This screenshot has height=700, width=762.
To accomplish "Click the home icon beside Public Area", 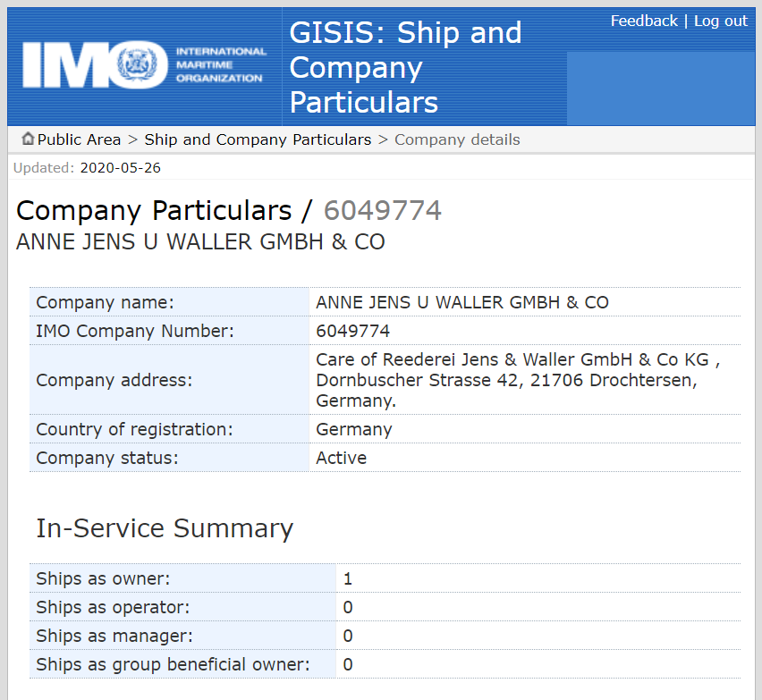I will (x=28, y=139).
